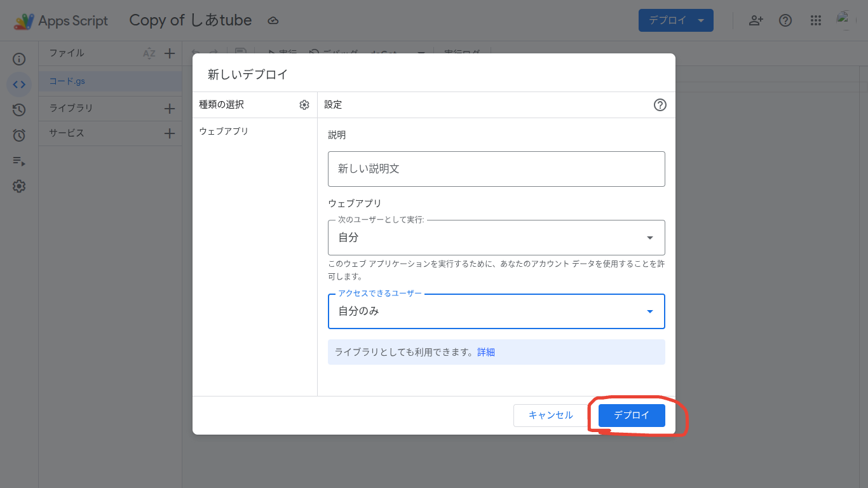Image resolution: width=868 pixels, height=488 pixels.
Task: Select ウェブアプリ deployment type
Action: coord(224,131)
